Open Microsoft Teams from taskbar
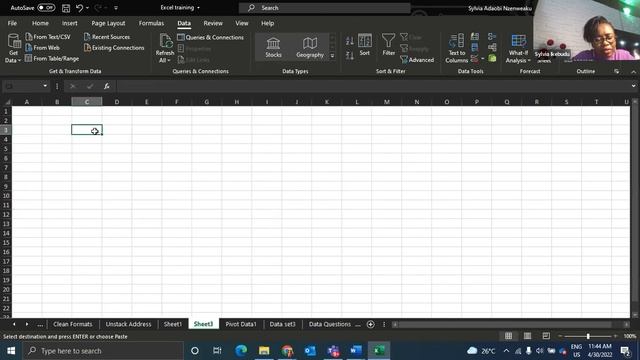 [x=333, y=351]
